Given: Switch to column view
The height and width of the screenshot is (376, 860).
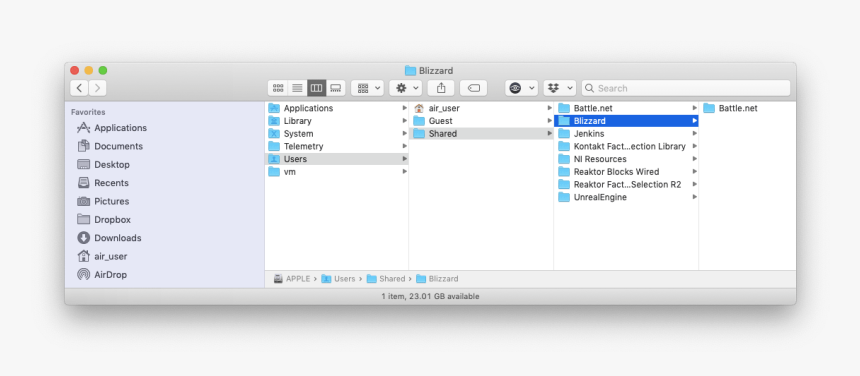Looking at the screenshot, I should point(316,88).
